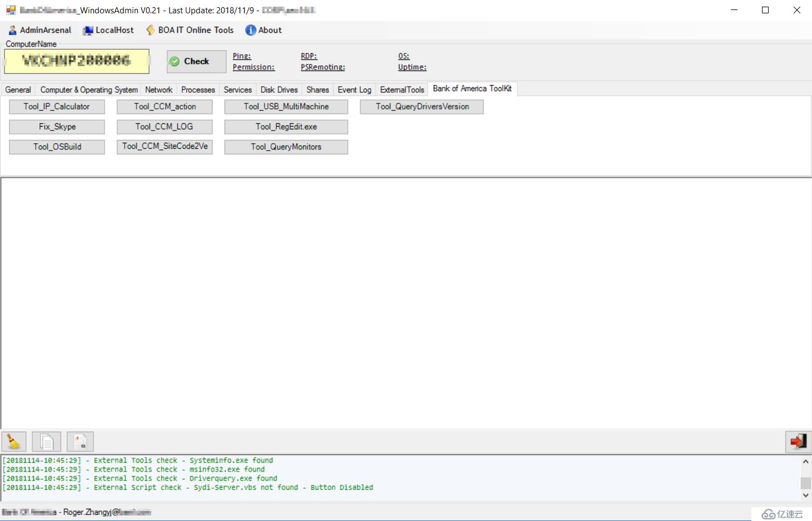Click the log scrollbar up arrow

tap(806, 462)
